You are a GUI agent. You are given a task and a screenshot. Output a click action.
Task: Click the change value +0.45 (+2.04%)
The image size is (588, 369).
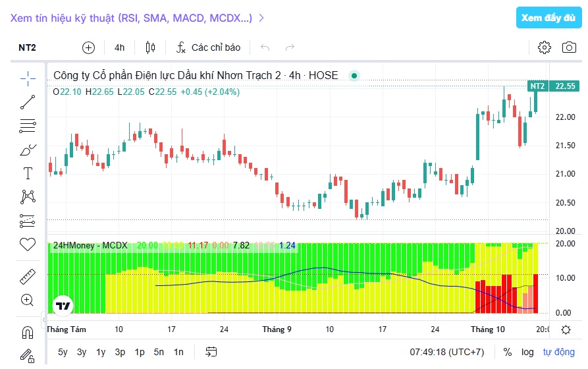pyautogui.click(x=210, y=92)
